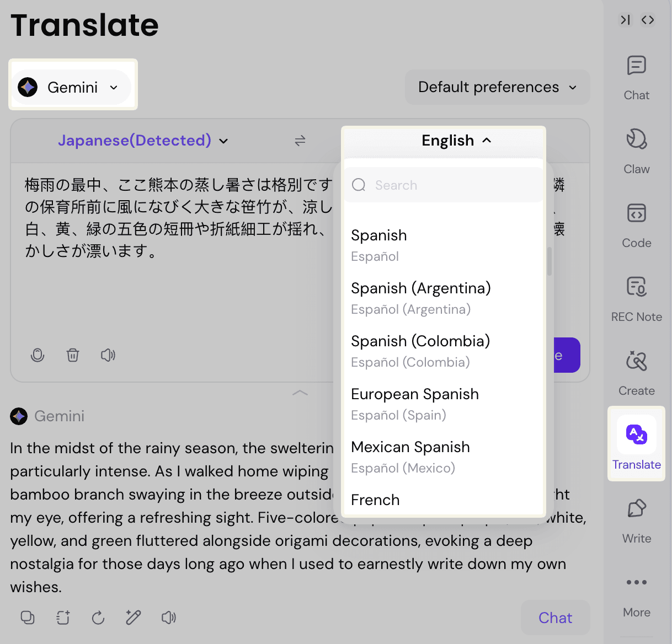672x644 pixels.
Task: Select Translate in the sidebar
Action: point(636,444)
